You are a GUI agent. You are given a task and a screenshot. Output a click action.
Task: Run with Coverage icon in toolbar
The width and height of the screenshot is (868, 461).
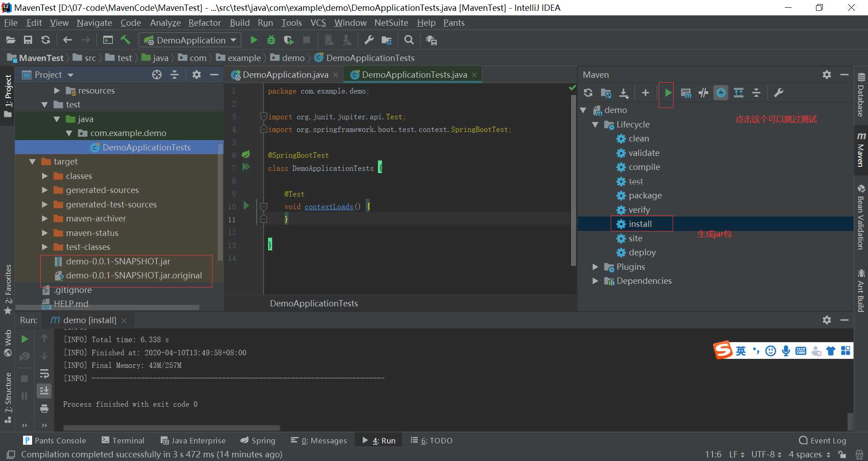[288, 40]
